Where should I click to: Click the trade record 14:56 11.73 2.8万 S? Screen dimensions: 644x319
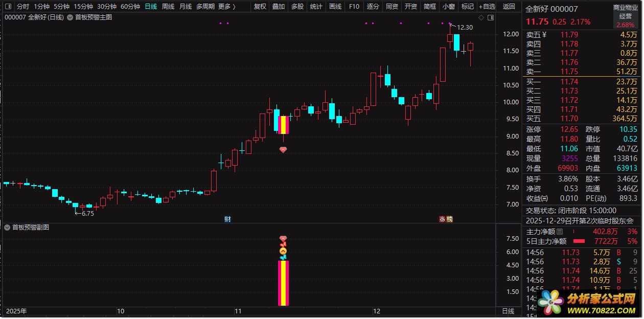tap(582, 262)
